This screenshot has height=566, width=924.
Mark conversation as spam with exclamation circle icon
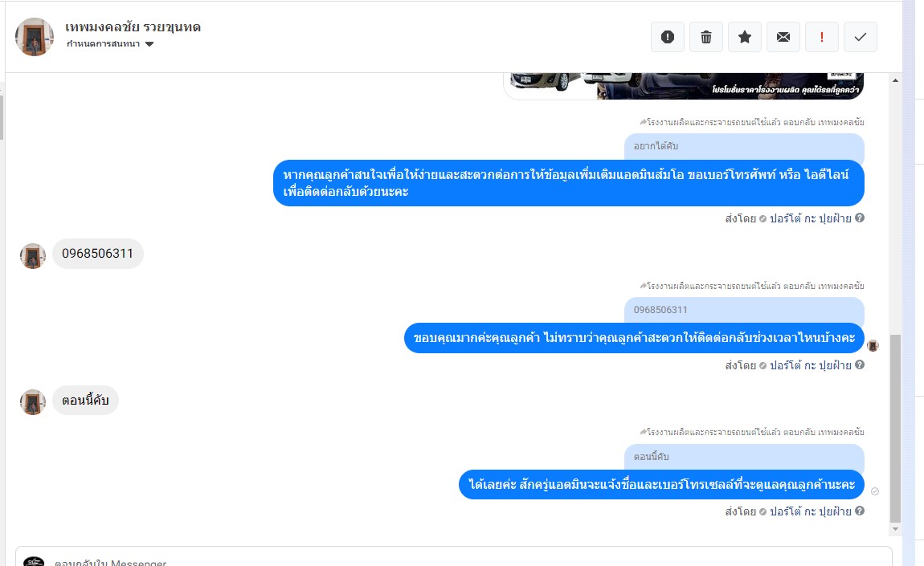[x=667, y=37]
